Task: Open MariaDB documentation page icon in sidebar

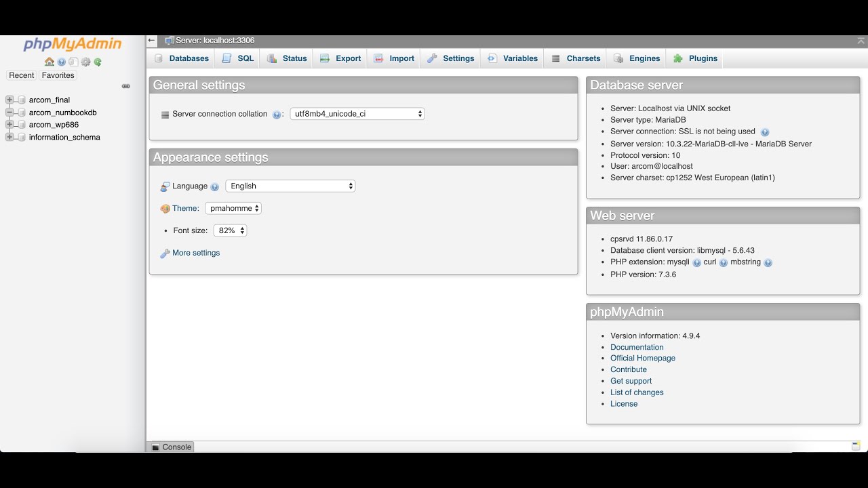Action: (73, 62)
